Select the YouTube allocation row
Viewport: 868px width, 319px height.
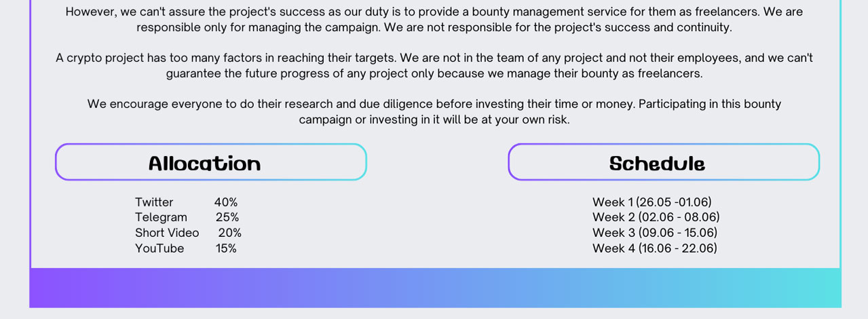186,248
